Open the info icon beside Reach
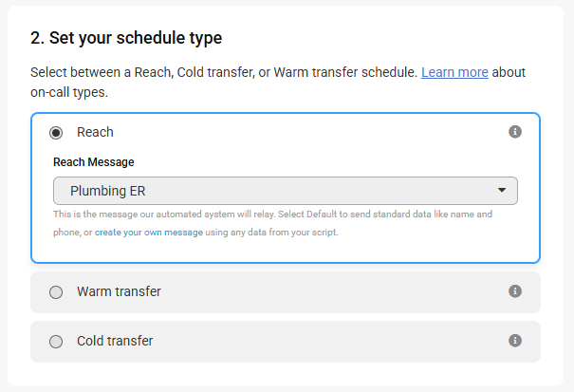Image resolution: width=574 pixels, height=392 pixels. [514, 132]
